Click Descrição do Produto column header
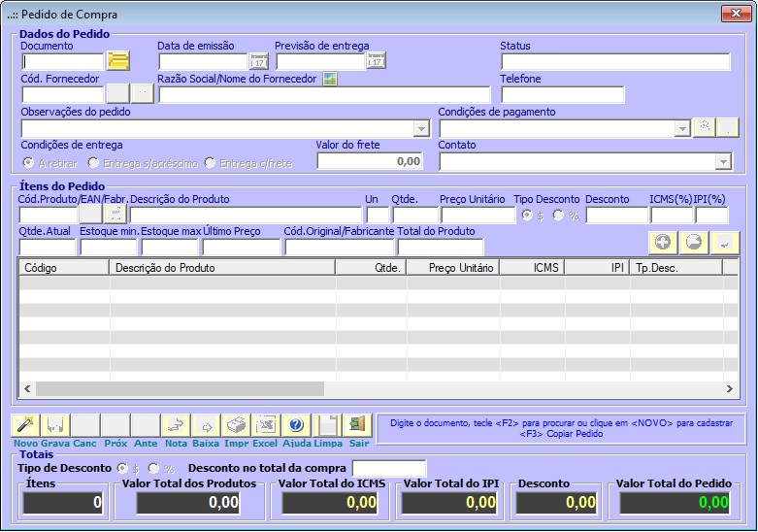This screenshot has height=532, width=758. coord(222,267)
